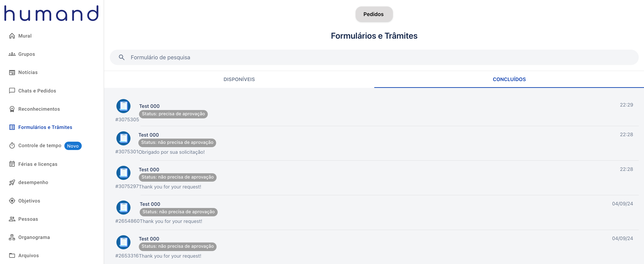Open the Organograma page
Viewport: 644px width, 264px height.
34,237
